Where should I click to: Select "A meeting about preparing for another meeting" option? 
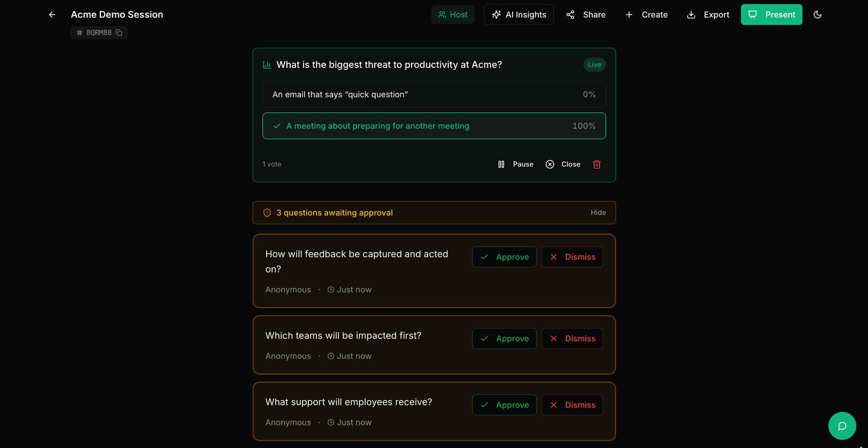(x=434, y=126)
